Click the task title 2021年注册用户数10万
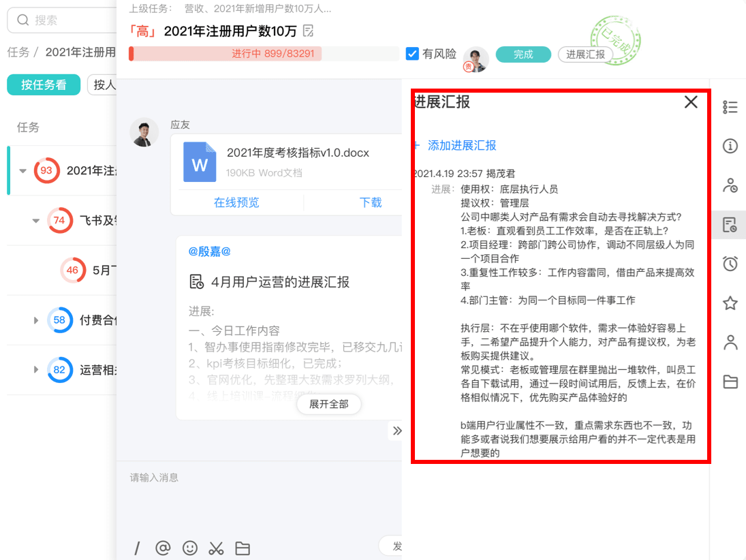The height and width of the screenshot is (560, 746). pos(230,31)
